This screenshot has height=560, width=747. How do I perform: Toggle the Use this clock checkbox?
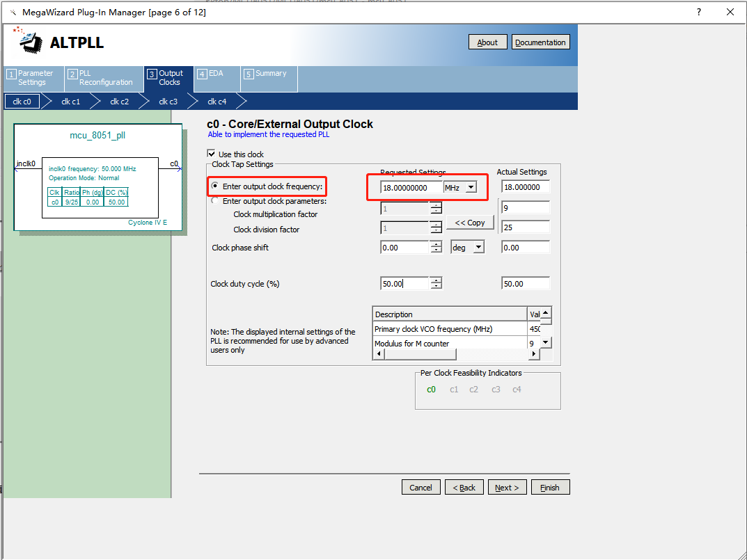point(211,153)
